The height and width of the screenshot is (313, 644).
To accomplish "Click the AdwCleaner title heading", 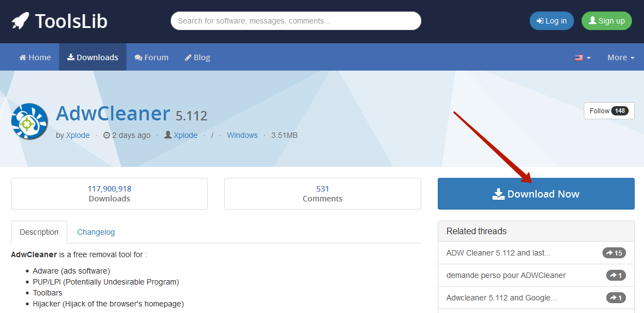I will [x=113, y=113].
